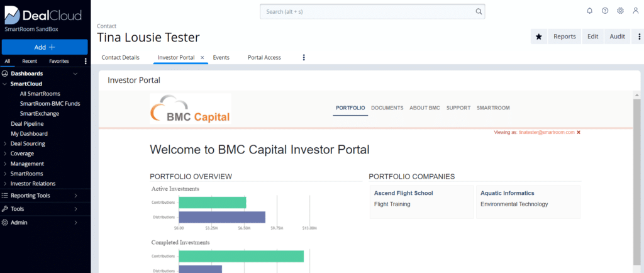
Task: Favorite this contact with the star button
Action: click(539, 36)
